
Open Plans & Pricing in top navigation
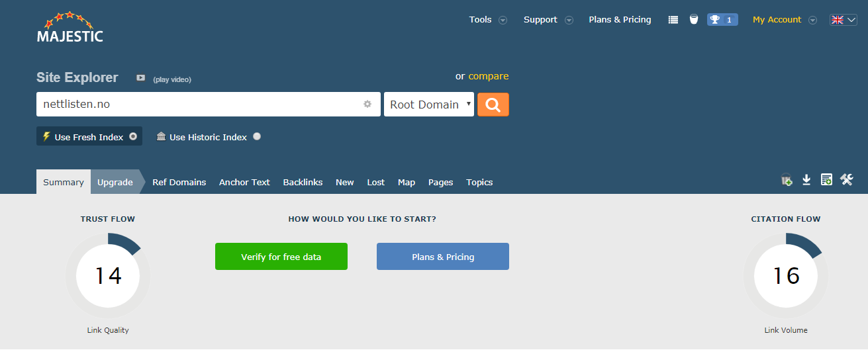(x=620, y=20)
